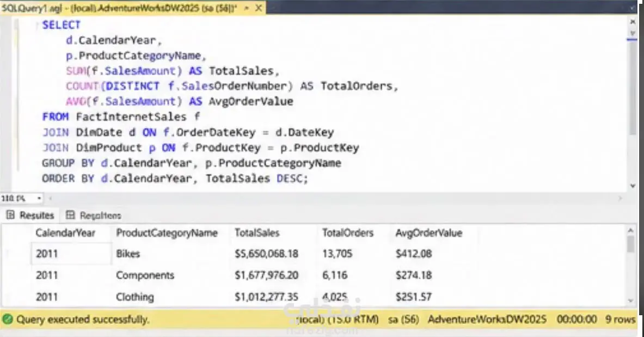Select the Clothing category cell
This screenshot has height=337, width=644.
pyautogui.click(x=134, y=297)
